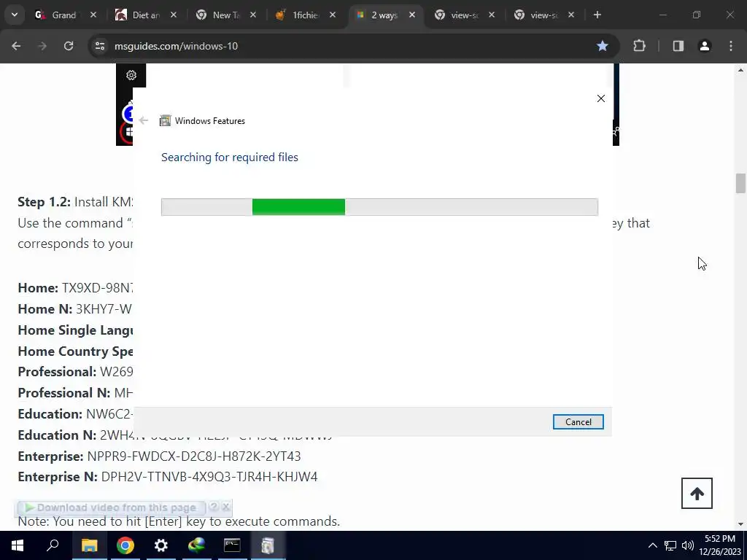Open volume control tray icon
Screen dimensions: 747x560
click(x=687, y=545)
